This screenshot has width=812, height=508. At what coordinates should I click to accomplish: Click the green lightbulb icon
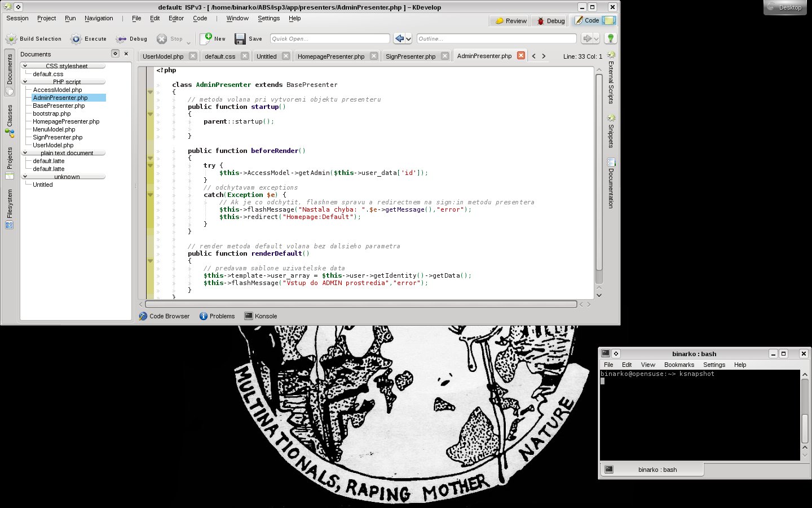pos(610,38)
